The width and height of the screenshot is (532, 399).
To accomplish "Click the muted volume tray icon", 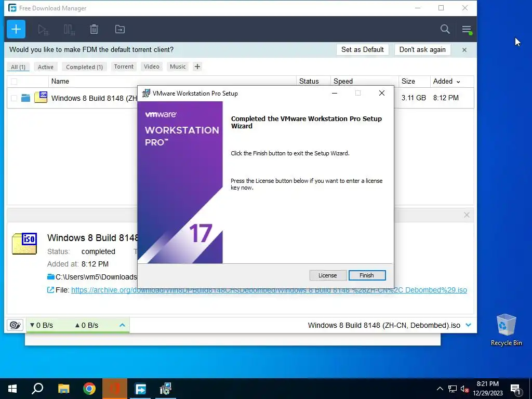I will [x=465, y=389].
